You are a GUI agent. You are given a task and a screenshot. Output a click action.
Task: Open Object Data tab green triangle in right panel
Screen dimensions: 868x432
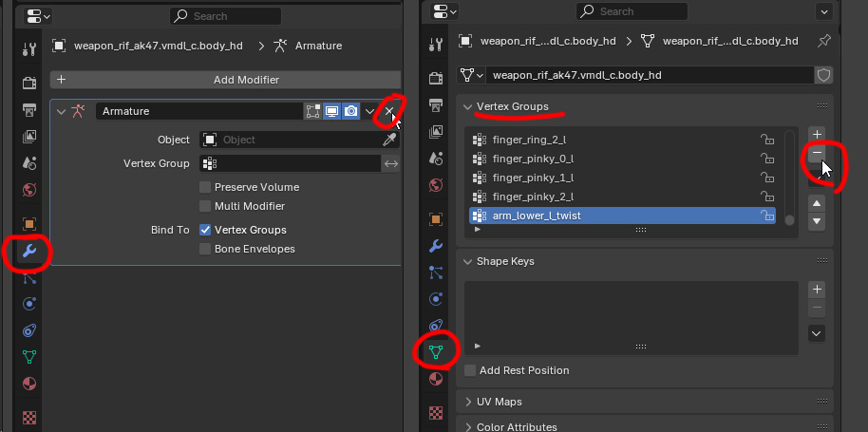point(436,352)
